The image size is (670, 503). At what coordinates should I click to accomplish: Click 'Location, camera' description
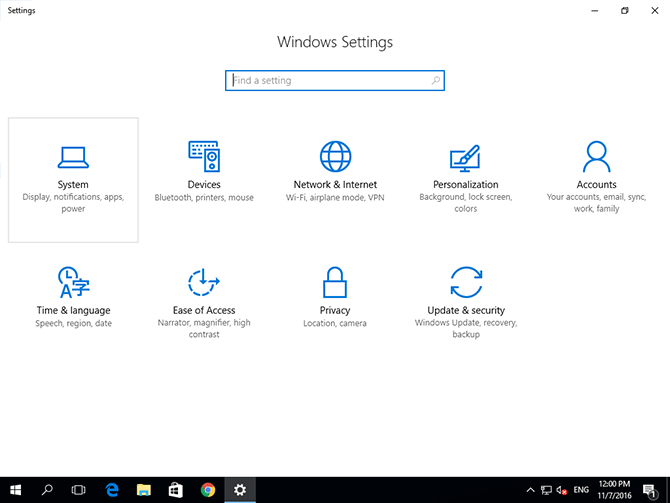coord(335,324)
